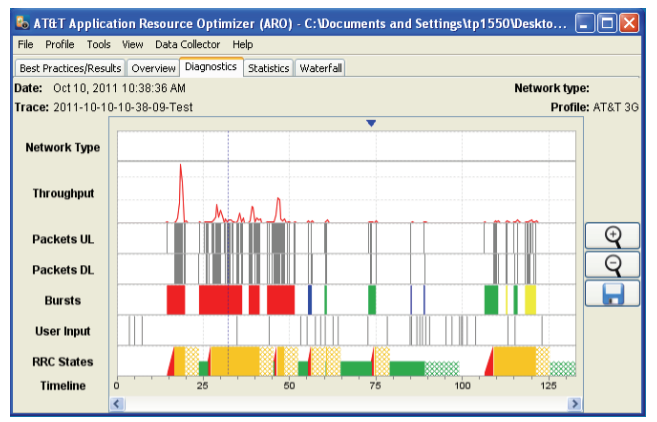The width and height of the screenshot is (657, 422).
Task: Select the Diagnostics tab
Action: [x=211, y=67]
